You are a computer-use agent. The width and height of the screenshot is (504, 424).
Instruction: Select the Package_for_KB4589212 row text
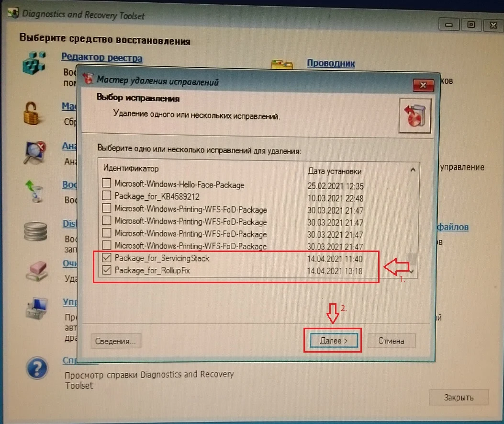157,196
